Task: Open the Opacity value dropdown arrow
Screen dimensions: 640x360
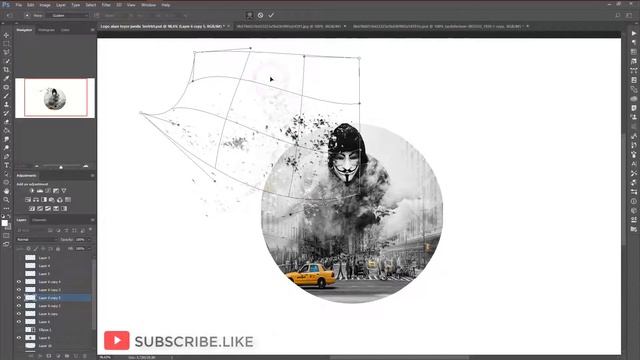Action: [x=89, y=240]
